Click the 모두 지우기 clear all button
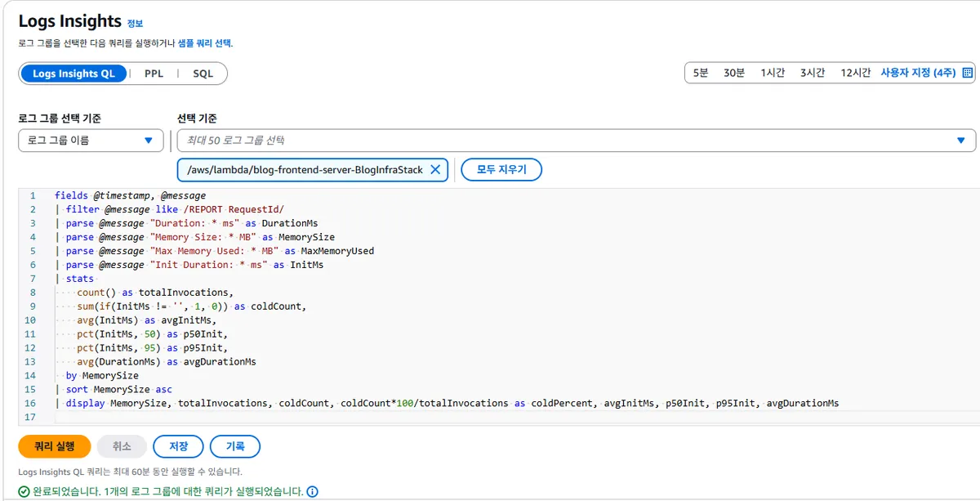The image size is (980, 501). (501, 170)
